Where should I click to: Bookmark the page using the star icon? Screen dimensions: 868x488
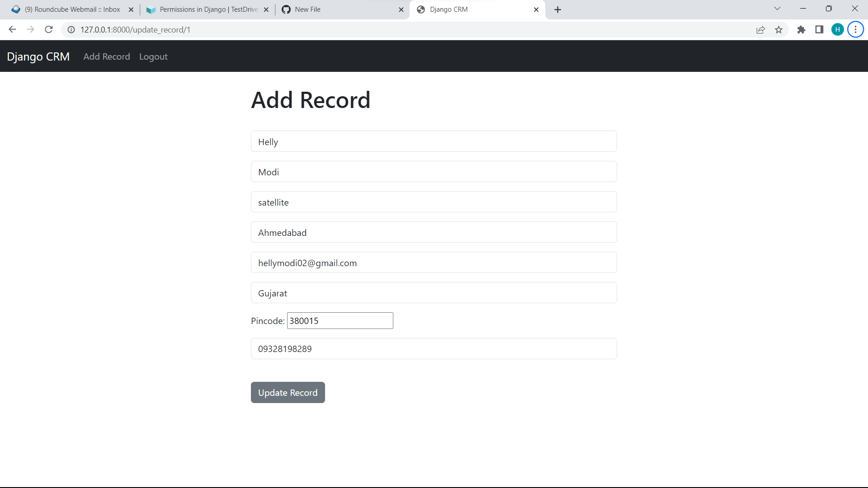coord(779,29)
